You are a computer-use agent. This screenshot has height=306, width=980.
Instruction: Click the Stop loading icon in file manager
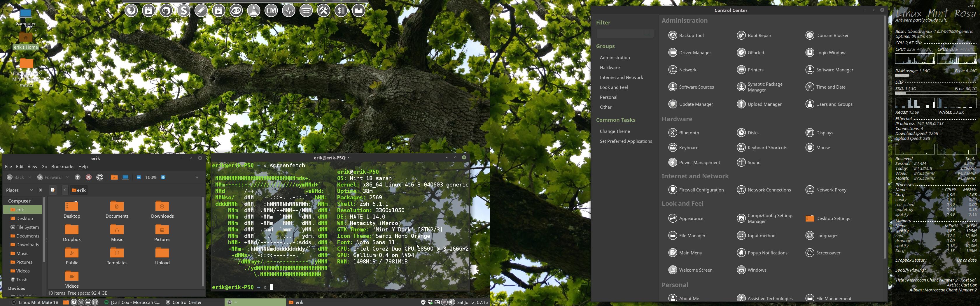point(89,177)
